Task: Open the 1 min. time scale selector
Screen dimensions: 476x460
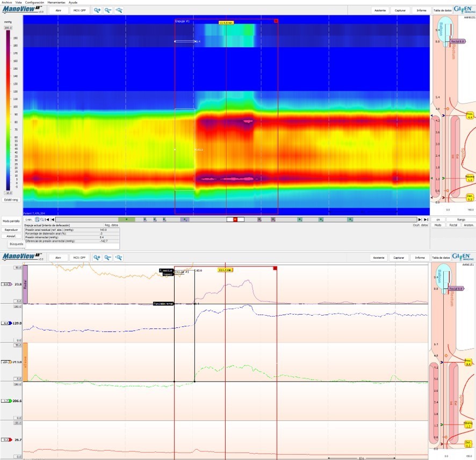Action: tap(28, 220)
